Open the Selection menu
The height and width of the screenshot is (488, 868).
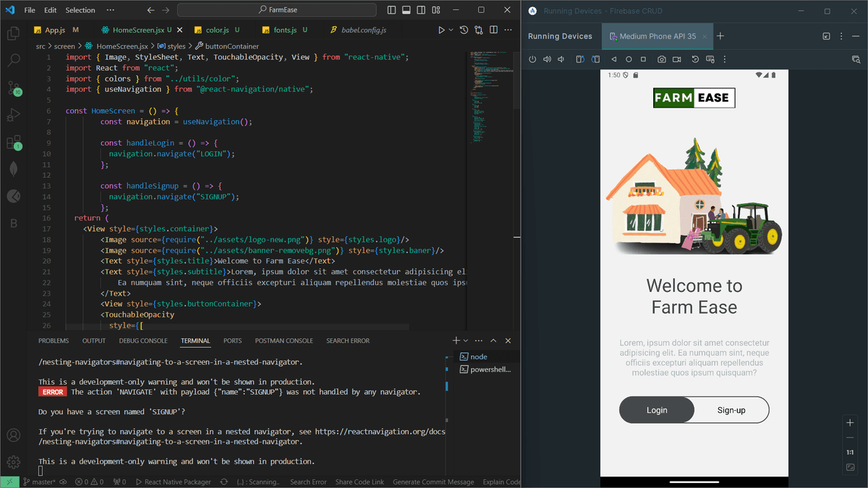click(80, 9)
